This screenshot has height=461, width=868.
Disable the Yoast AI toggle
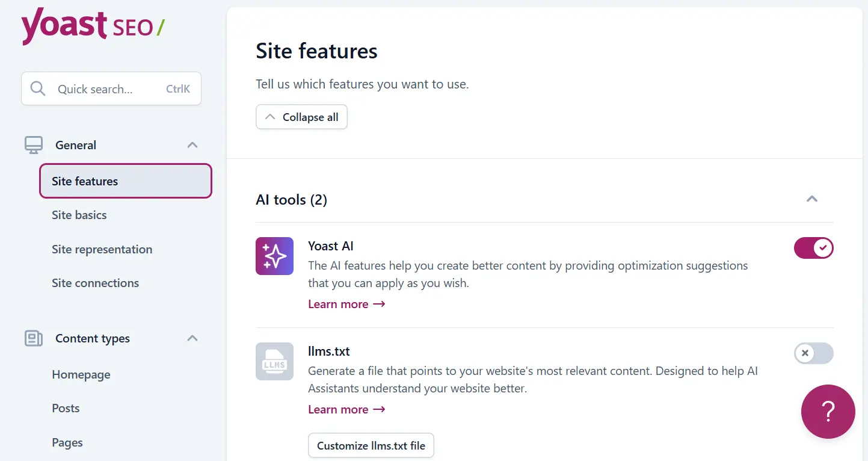point(813,247)
